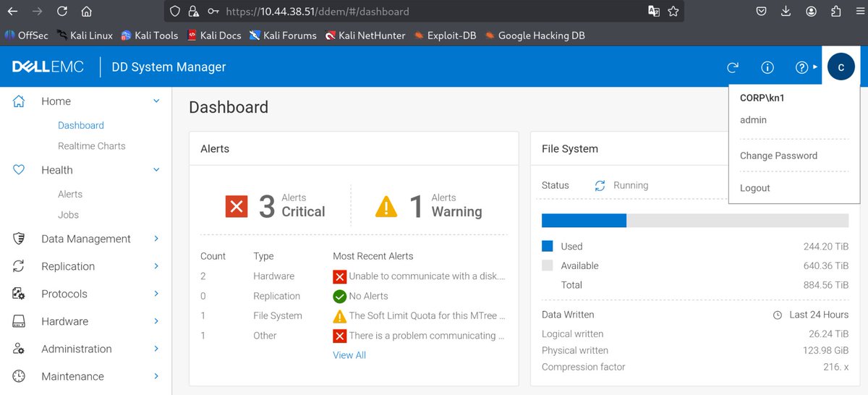Open the Google Hacking DB bookmark
The image size is (868, 395).
(x=535, y=35)
